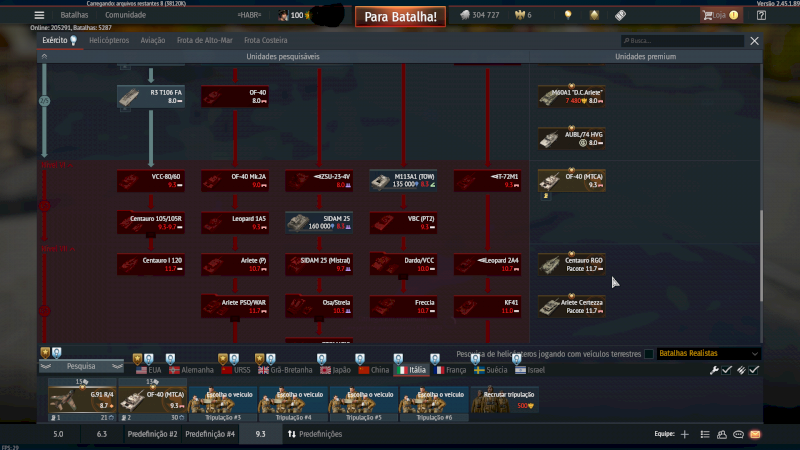Click the Busca search field
The height and width of the screenshot is (450, 800).
point(683,41)
